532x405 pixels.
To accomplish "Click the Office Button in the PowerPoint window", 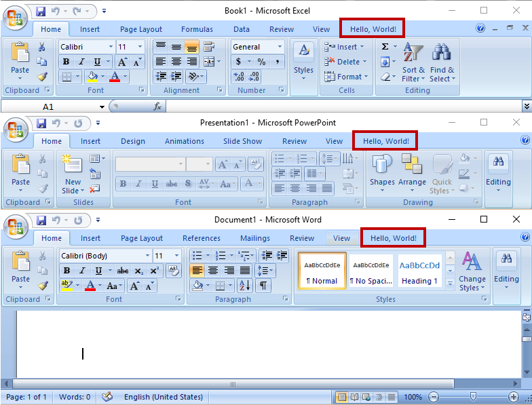I will pos(16,130).
